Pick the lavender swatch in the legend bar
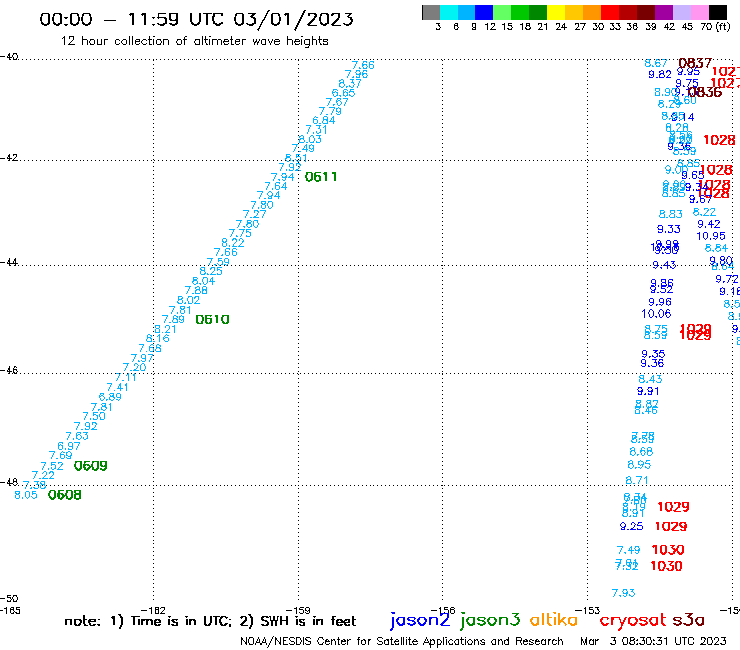Screen dimensions: 740x650 pyautogui.click(x=682, y=12)
